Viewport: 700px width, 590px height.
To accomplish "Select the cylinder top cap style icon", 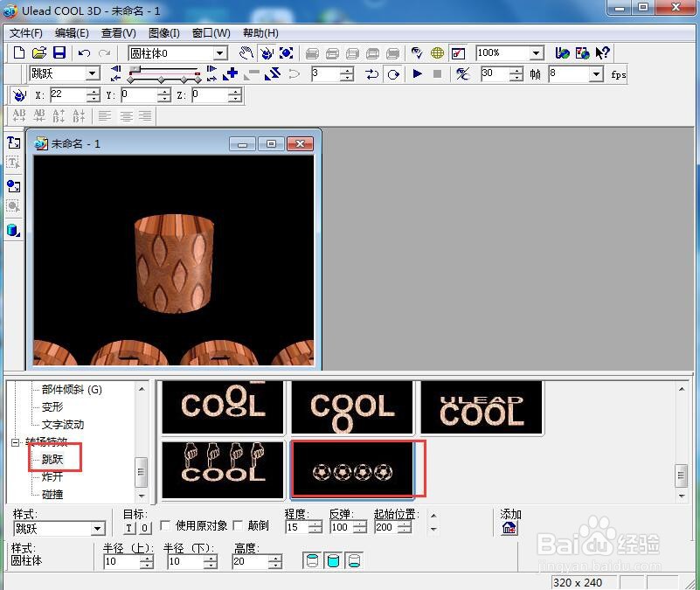I will [x=313, y=560].
